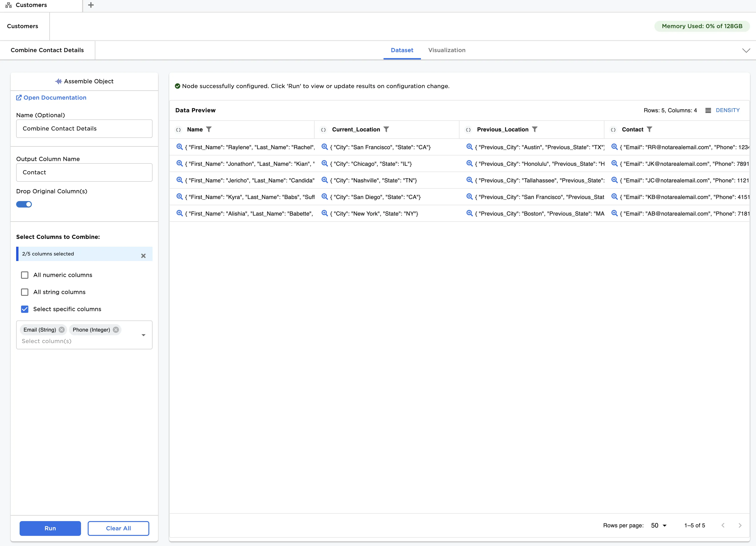Inspect the Chicago location magnifier icon
Viewport: 756px width, 546px height.
point(324,163)
